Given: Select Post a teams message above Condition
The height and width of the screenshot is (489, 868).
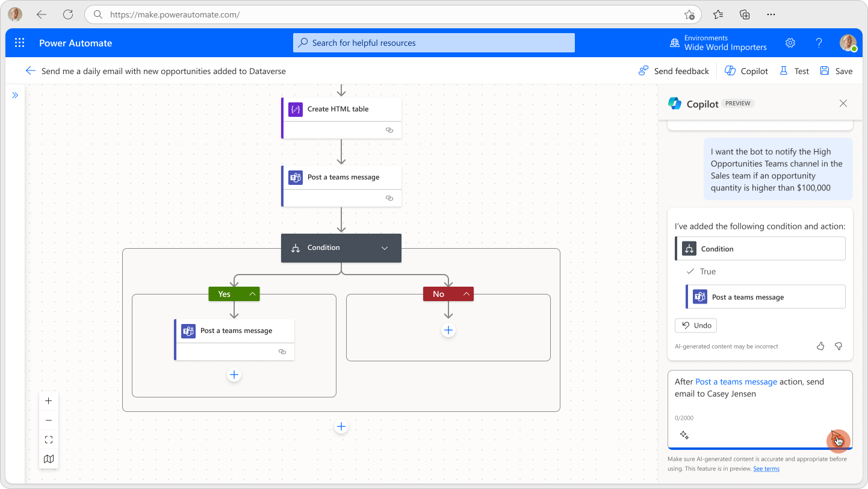Looking at the screenshot, I should tap(341, 186).
